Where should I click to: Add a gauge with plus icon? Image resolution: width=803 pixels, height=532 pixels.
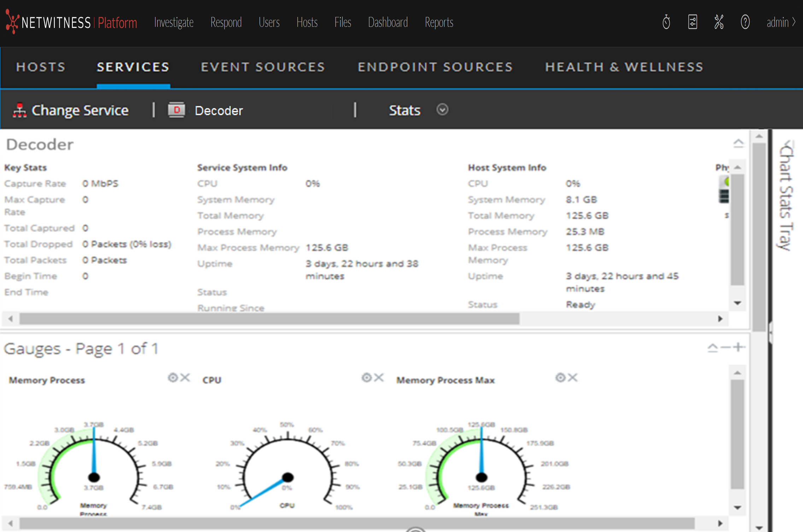click(738, 347)
